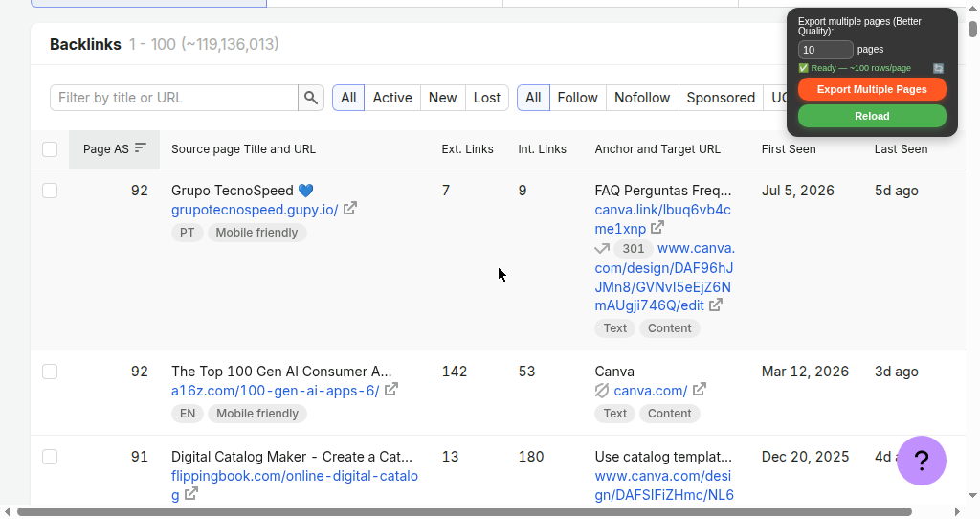This screenshot has width=980, height=519.
Task: Click the Jul 5, 2026 date cell
Action: (x=797, y=191)
